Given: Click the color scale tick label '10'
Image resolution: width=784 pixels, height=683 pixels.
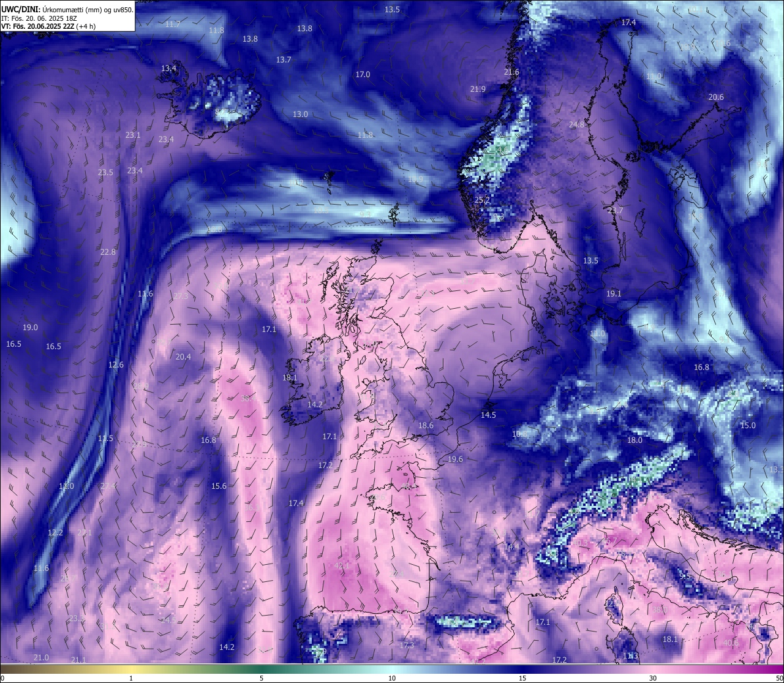Looking at the screenshot, I should (392, 678).
